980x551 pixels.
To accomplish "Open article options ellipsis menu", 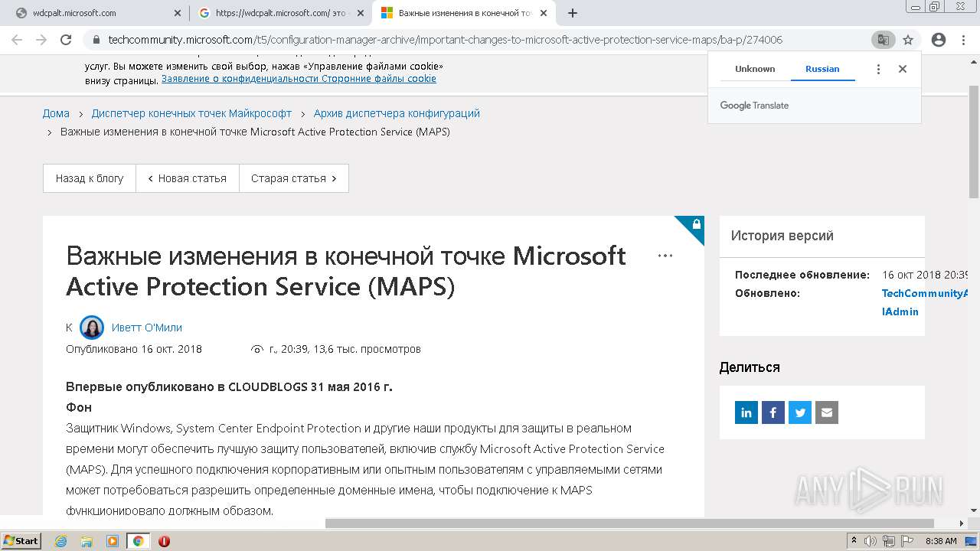I will (665, 256).
